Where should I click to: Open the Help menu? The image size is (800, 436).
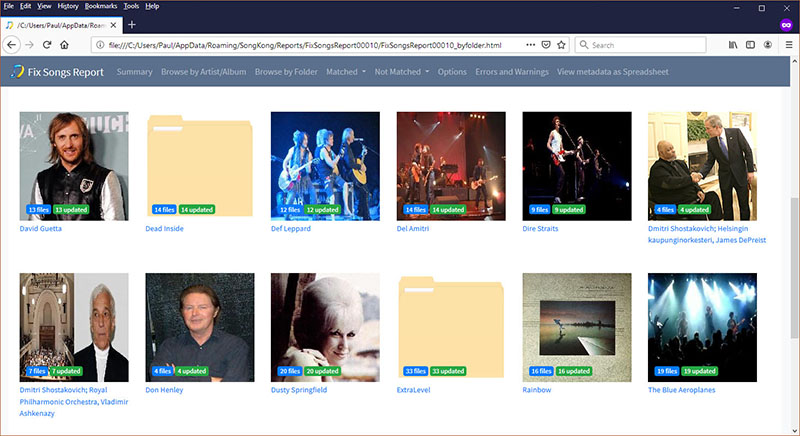click(152, 6)
